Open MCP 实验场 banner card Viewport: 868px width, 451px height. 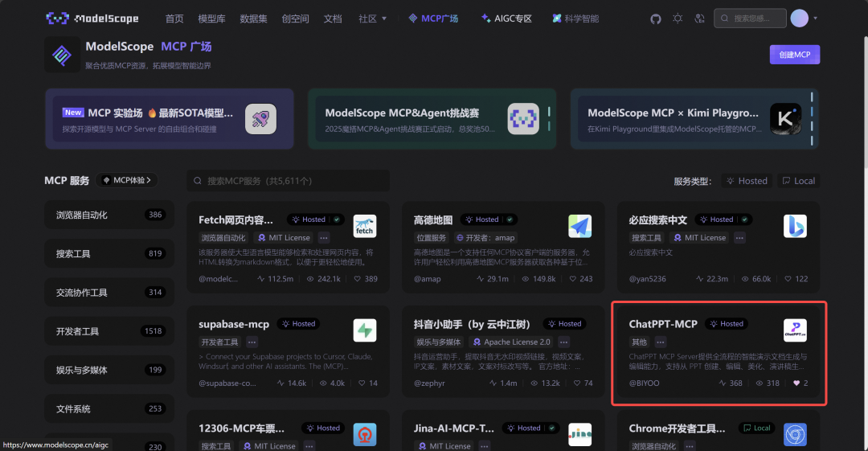pyautogui.click(x=170, y=119)
